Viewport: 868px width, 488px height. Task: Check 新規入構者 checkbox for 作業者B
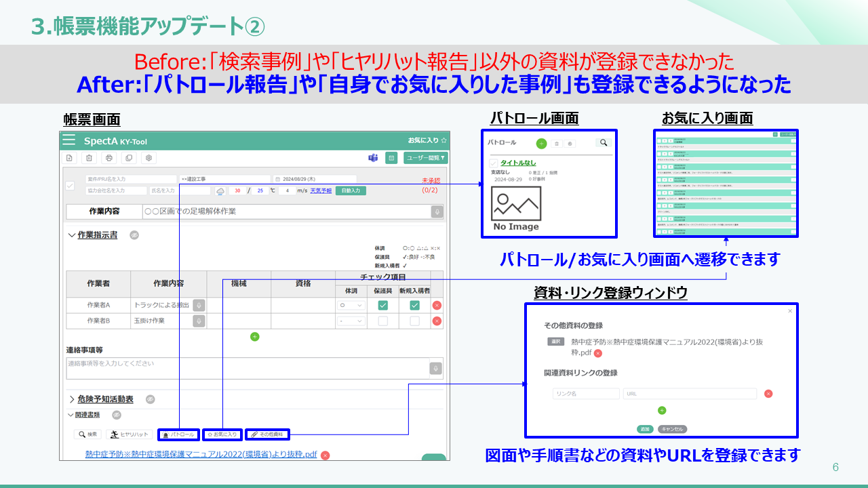(414, 321)
